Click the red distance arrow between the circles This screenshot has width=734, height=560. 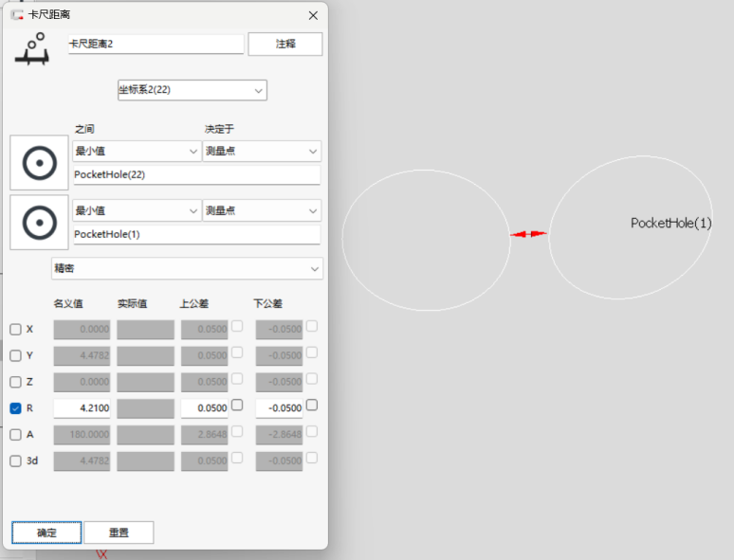coord(529,234)
